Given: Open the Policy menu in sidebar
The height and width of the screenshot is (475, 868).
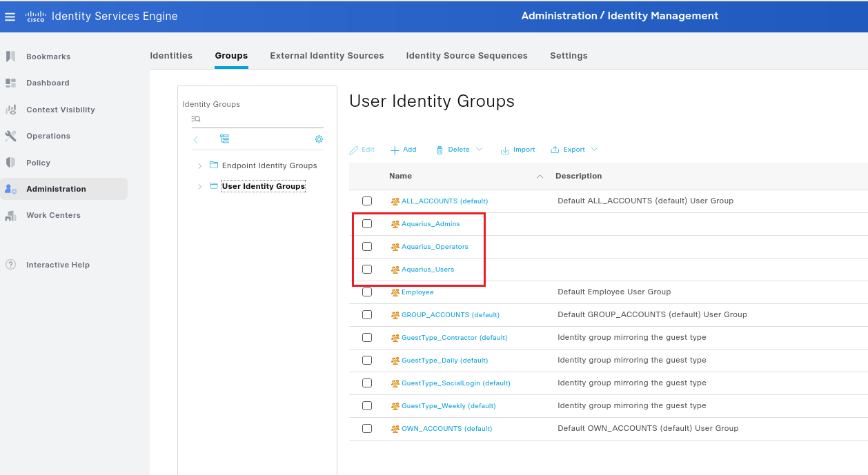Looking at the screenshot, I should coord(38,163).
